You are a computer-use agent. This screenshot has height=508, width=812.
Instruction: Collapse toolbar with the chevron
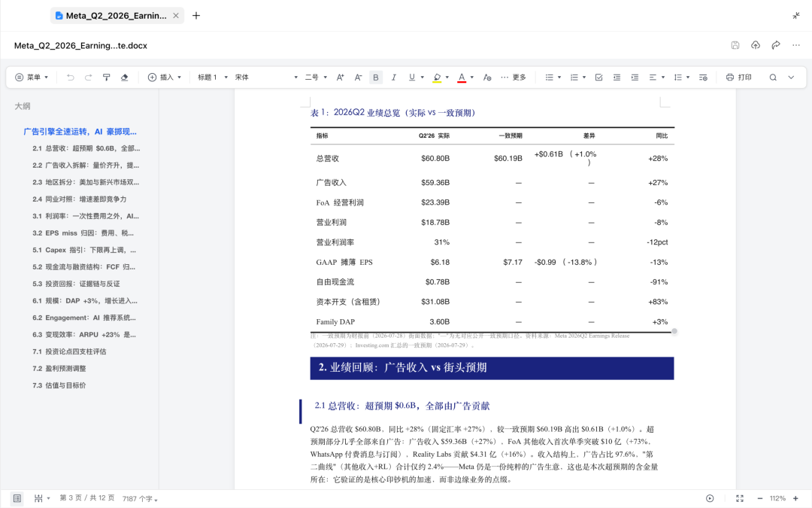[x=791, y=78]
